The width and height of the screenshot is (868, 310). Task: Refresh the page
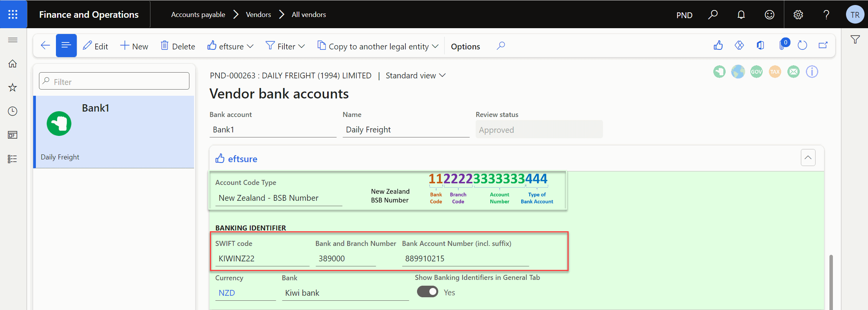tap(802, 46)
